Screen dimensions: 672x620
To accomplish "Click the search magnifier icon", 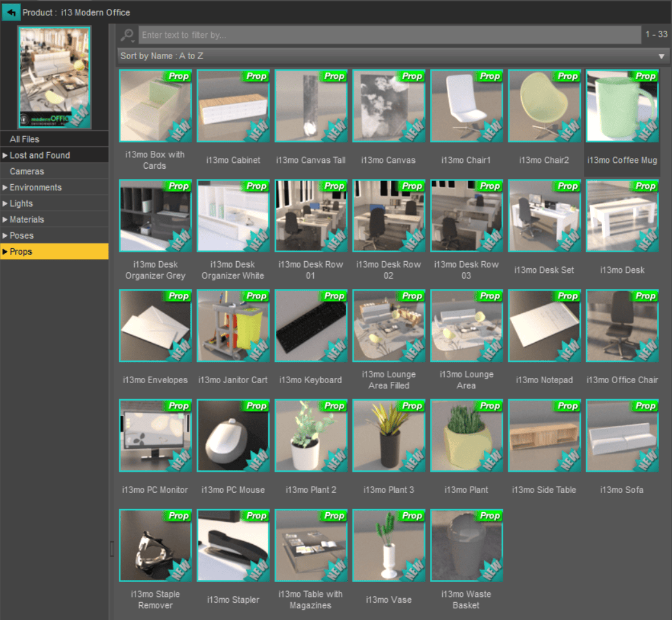I will point(127,35).
